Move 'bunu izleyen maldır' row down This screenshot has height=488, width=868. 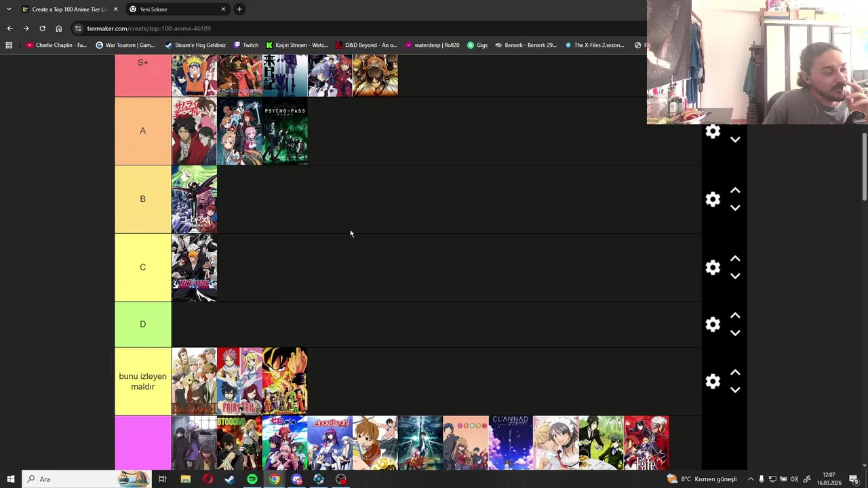pyautogui.click(x=735, y=390)
